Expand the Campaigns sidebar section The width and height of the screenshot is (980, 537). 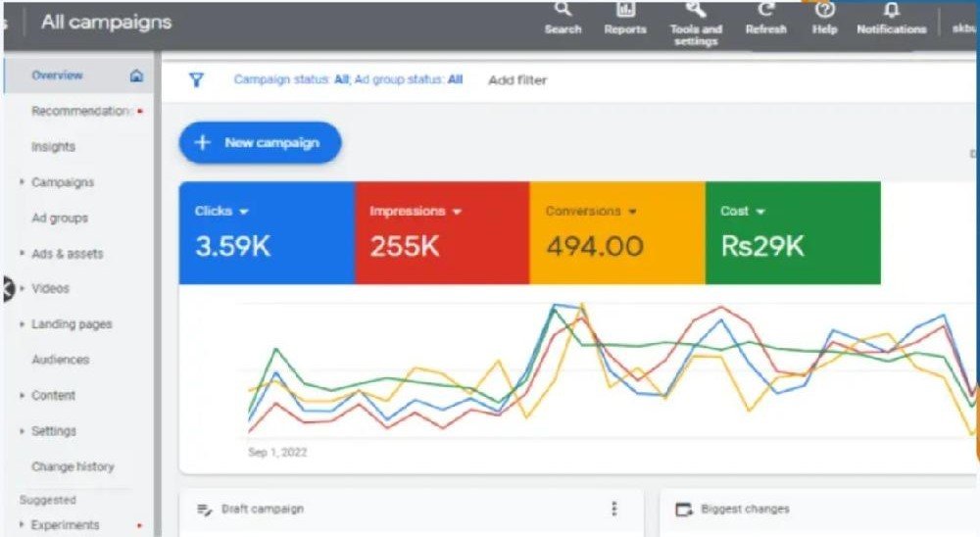coord(23,182)
